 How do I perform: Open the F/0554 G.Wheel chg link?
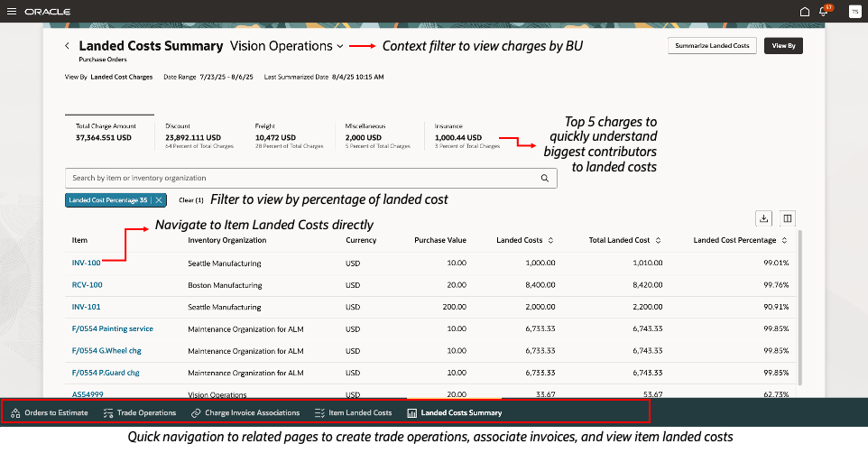pos(106,350)
